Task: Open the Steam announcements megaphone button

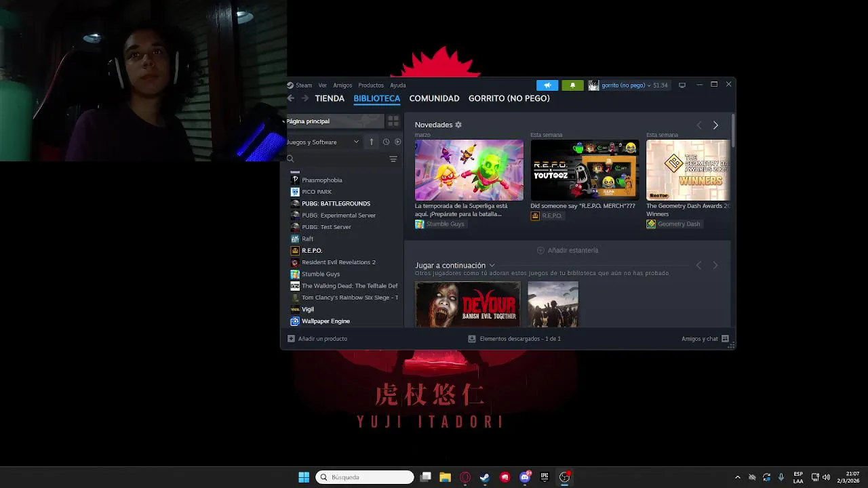Action: click(x=547, y=85)
